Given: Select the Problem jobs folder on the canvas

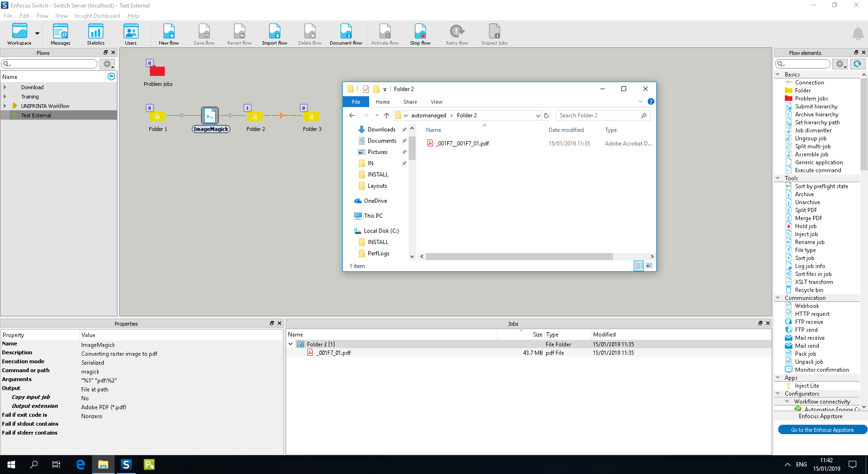Looking at the screenshot, I should pos(157,70).
